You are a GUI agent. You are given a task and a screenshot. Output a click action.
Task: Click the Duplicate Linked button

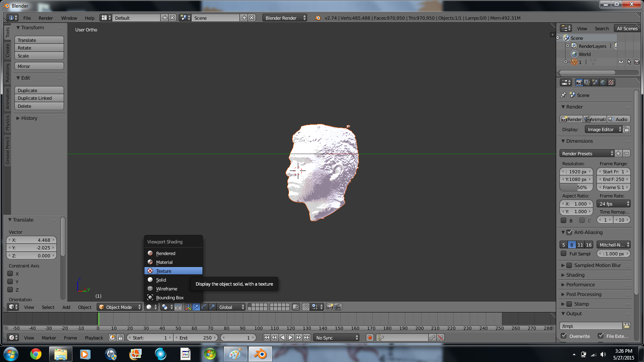(39, 98)
